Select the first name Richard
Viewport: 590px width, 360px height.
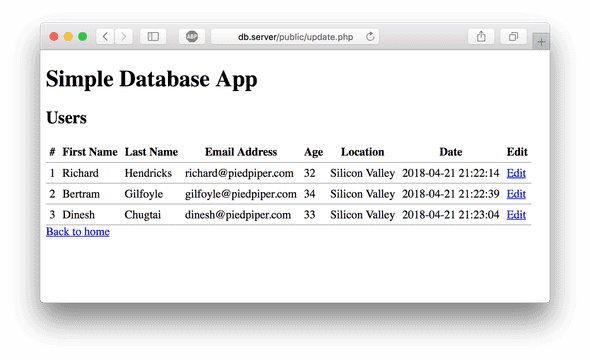(x=81, y=173)
